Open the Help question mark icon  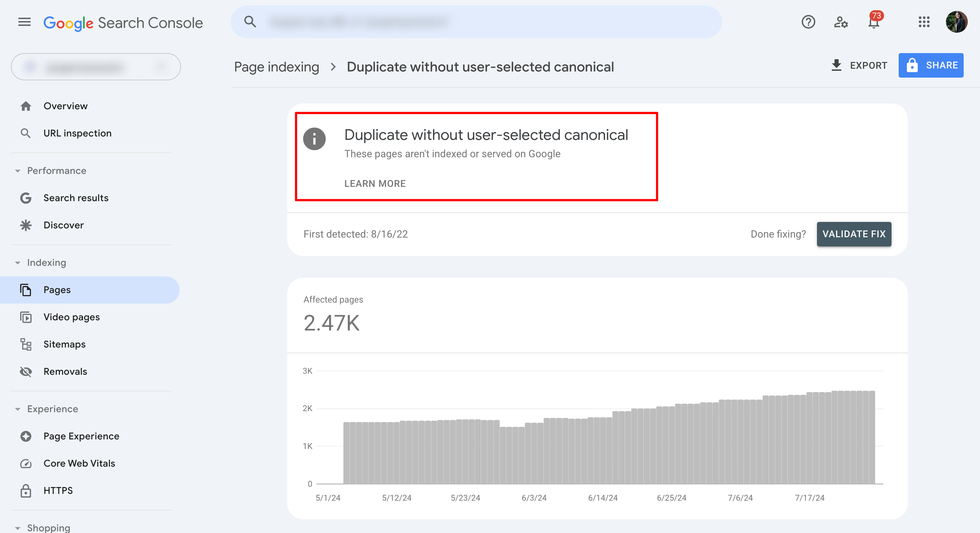pos(808,22)
